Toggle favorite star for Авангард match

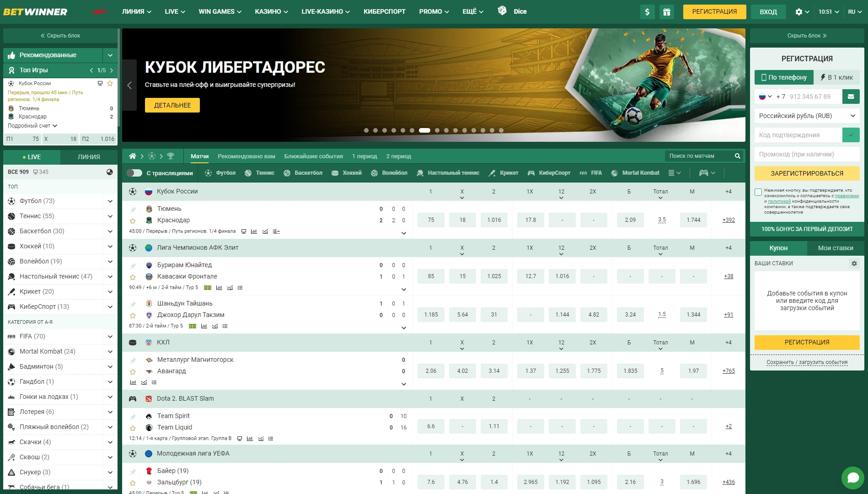pos(133,371)
